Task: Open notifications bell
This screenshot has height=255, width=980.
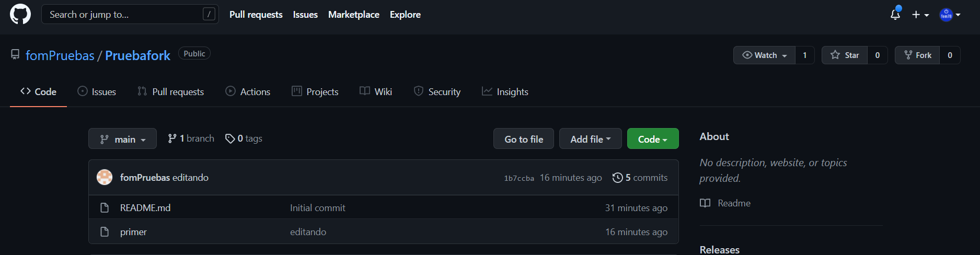Action: point(895,14)
